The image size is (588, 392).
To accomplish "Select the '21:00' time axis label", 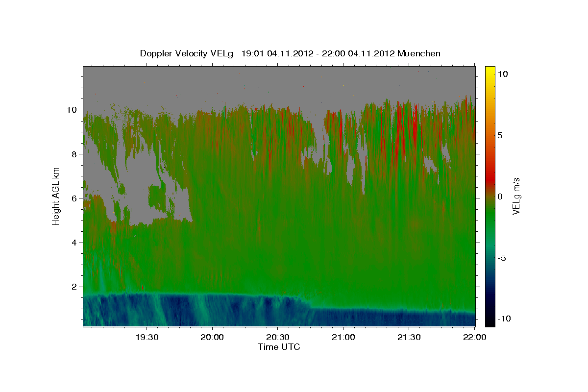I will pyautogui.click(x=343, y=337).
